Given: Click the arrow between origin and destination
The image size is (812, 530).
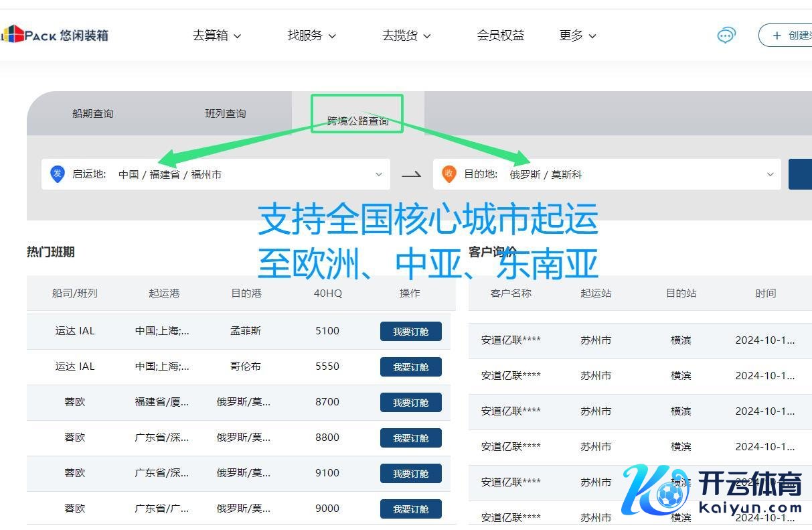Looking at the screenshot, I should tap(411, 174).
